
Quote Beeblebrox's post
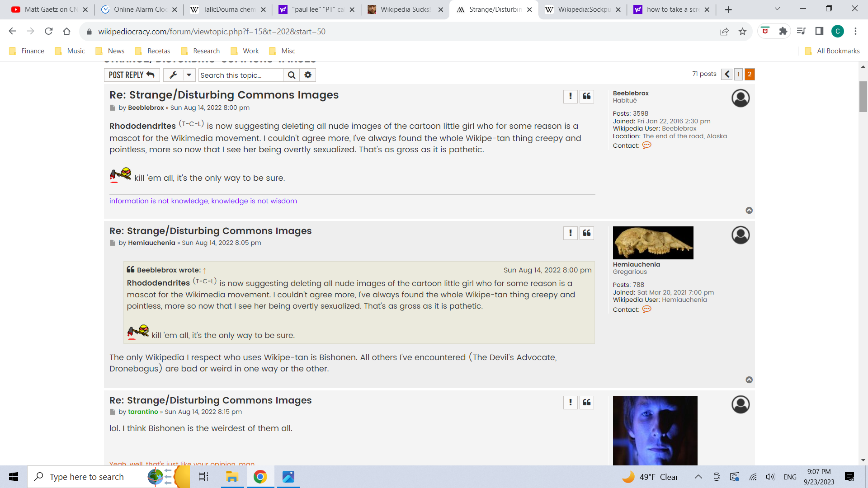[587, 96]
